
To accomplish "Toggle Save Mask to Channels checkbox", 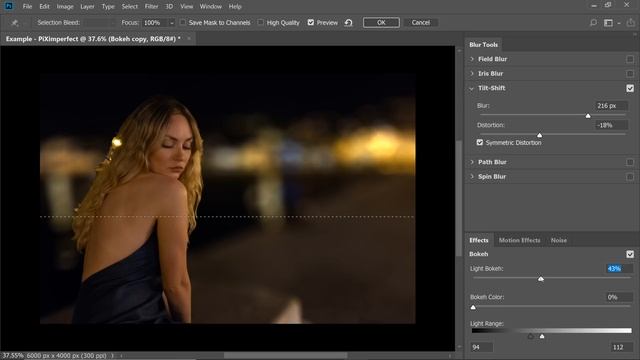I will (x=182, y=22).
